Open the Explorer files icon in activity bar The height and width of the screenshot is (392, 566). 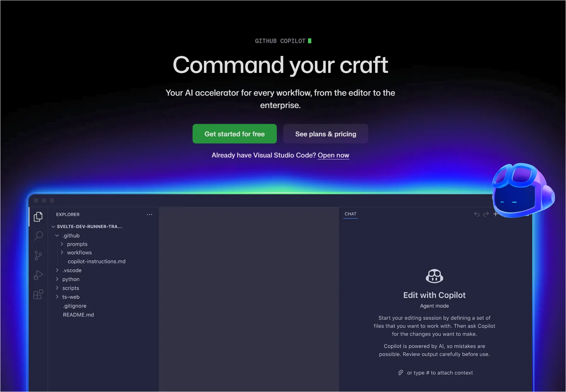pyautogui.click(x=38, y=217)
